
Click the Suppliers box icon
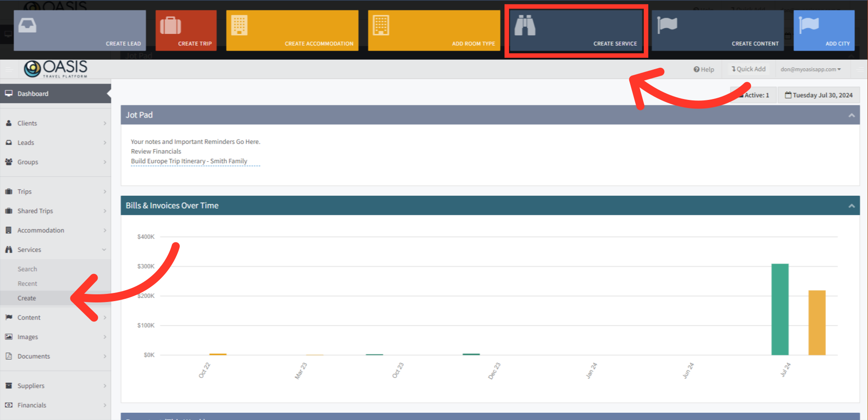pos(9,386)
